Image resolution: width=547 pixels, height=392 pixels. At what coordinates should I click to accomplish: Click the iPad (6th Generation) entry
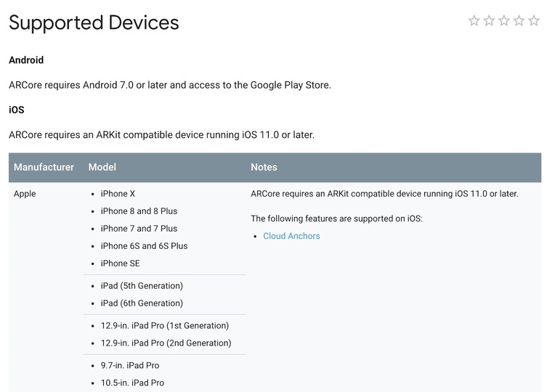(142, 303)
